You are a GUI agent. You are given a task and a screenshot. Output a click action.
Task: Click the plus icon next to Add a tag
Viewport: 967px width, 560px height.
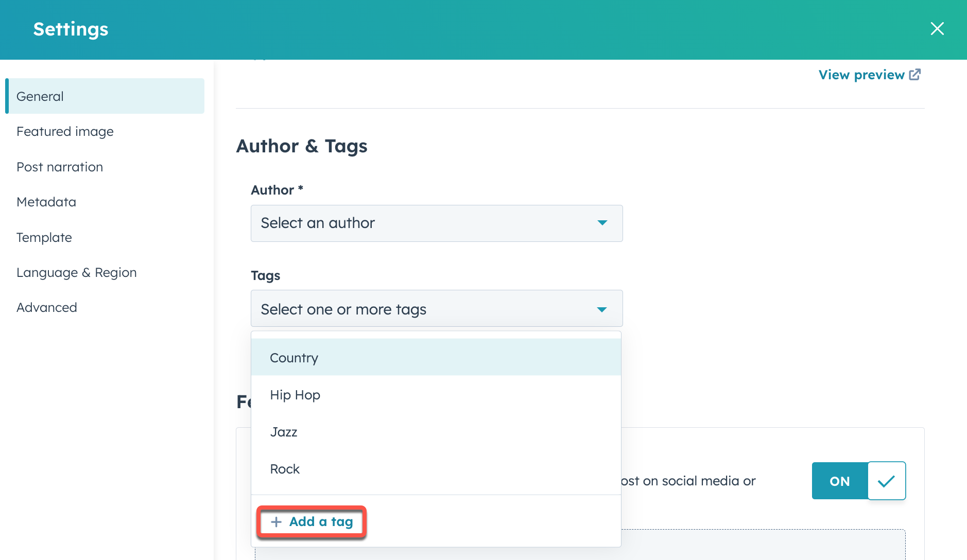(x=276, y=521)
